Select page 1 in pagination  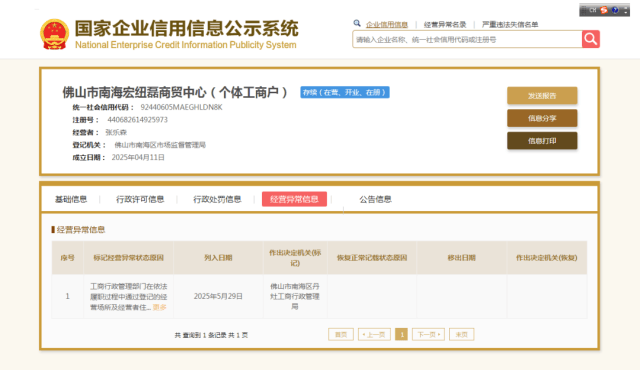(402, 335)
